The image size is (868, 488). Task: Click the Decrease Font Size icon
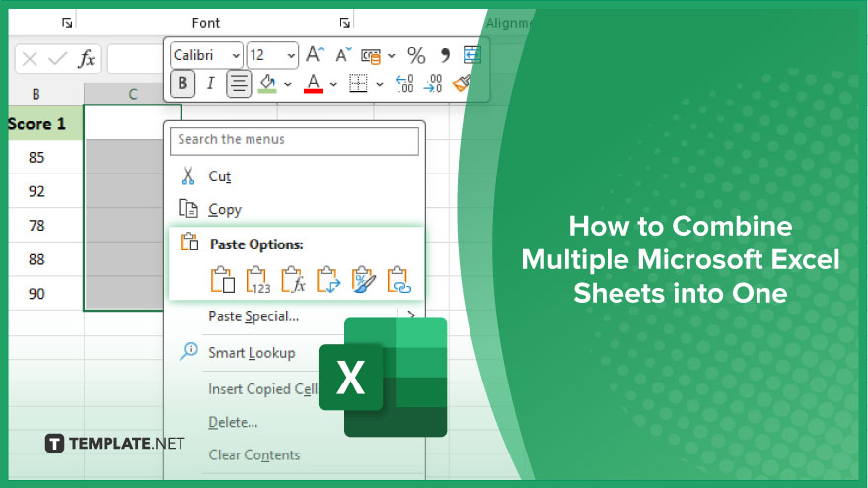(343, 55)
